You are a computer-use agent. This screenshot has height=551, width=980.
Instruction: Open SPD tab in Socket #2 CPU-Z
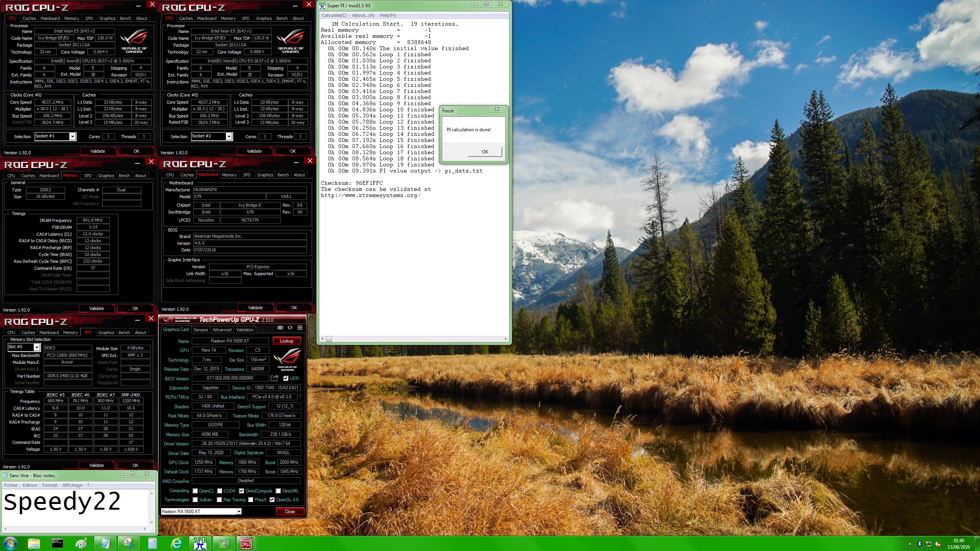coord(245,18)
